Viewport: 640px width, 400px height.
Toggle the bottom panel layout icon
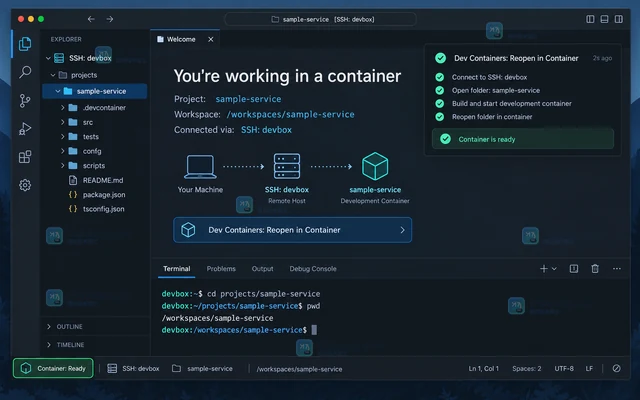(x=604, y=19)
